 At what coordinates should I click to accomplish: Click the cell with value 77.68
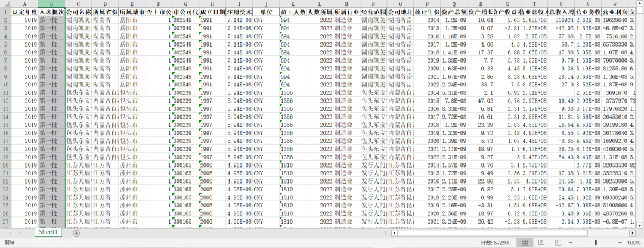[561, 36]
